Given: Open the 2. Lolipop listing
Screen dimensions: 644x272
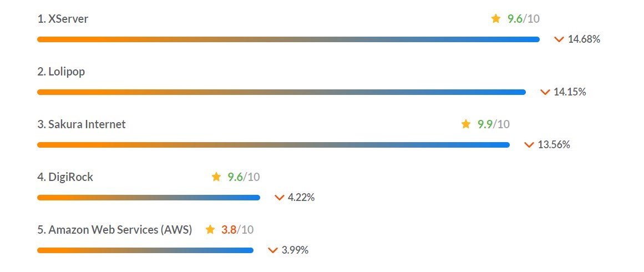Looking at the screenshot, I should pos(61,72).
